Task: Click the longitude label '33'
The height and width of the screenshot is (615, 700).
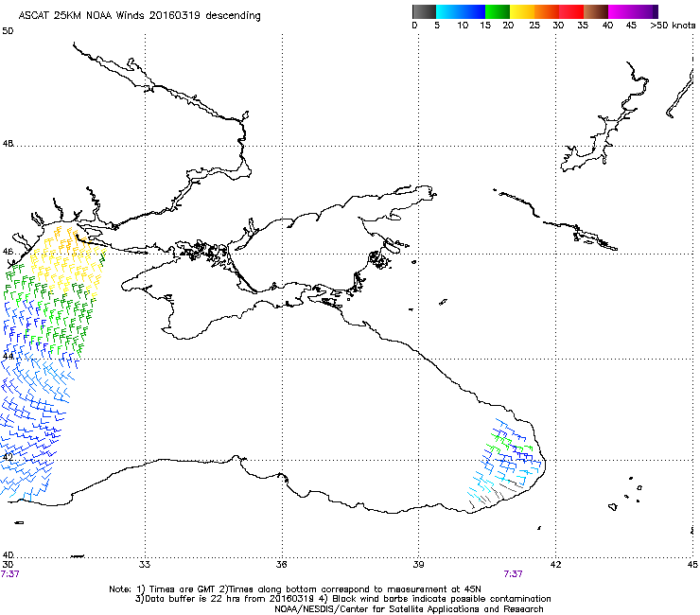Action: (x=144, y=565)
